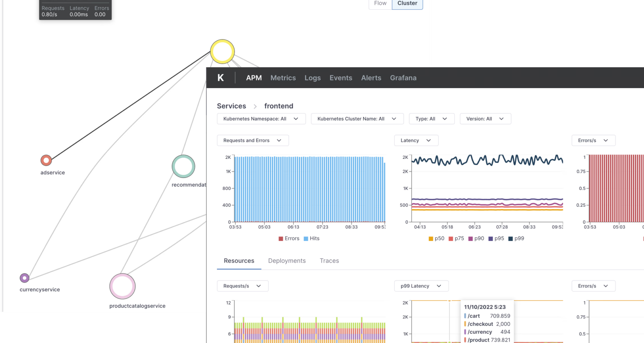Viewport: 644px width, 343px height.
Task: Switch to the Resources tab
Action: tap(239, 261)
